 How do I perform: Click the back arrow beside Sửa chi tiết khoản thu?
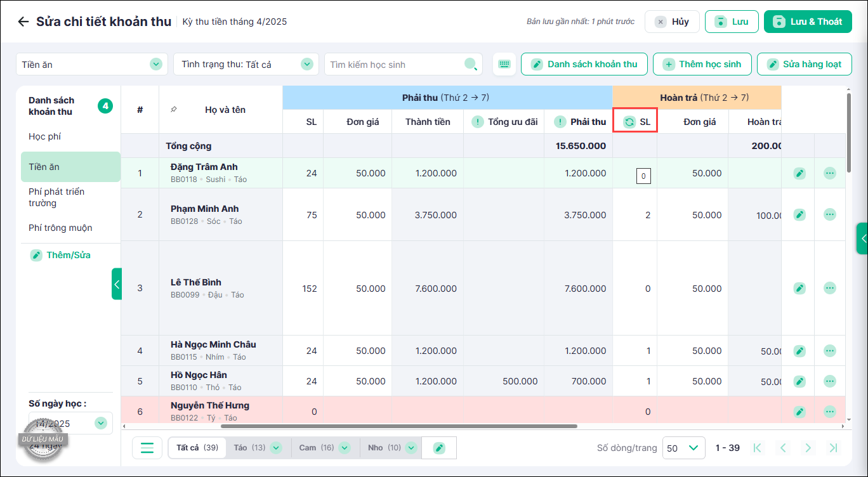[23, 22]
